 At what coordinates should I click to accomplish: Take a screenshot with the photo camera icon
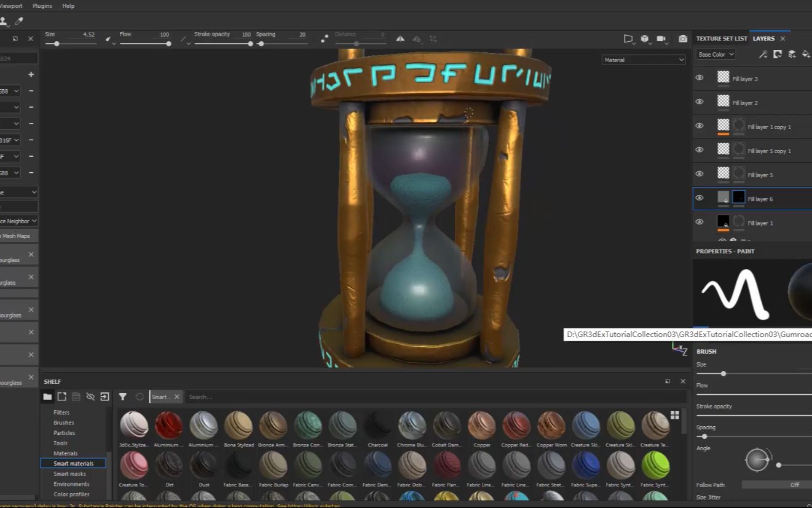683,39
